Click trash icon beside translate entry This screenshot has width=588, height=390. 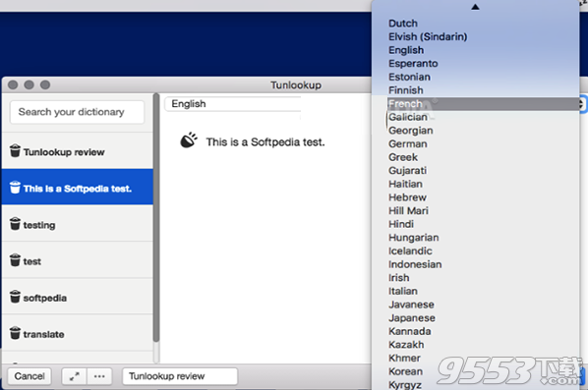[15, 332]
